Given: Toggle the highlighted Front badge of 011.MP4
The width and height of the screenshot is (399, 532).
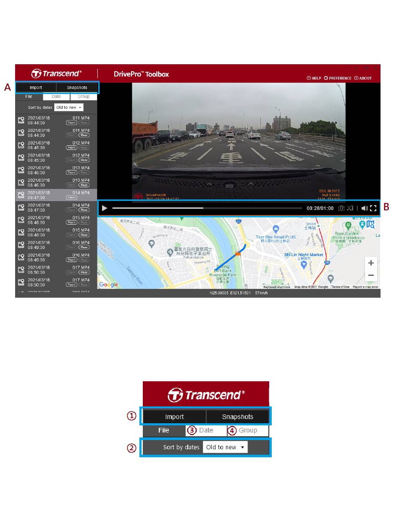Looking at the screenshot, I should [x=72, y=123].
